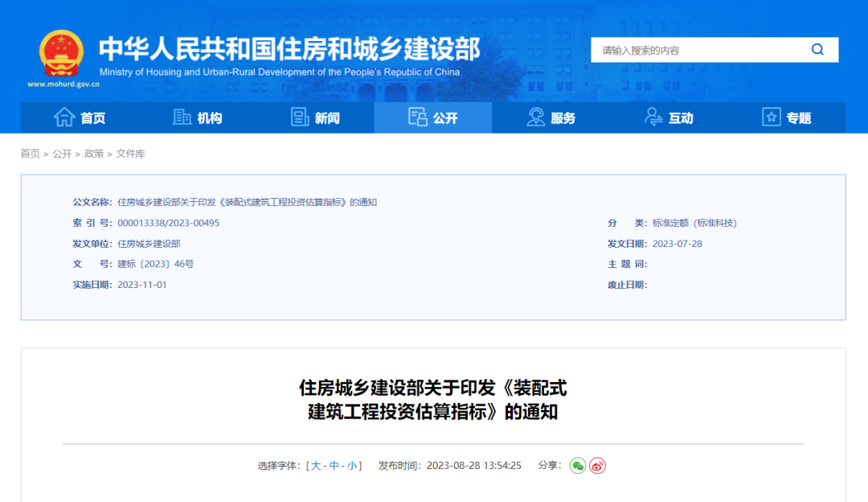The width and height of the screenshot is (868, 502).
Task: Open the 机构 menu item
Action: (204, 117)
